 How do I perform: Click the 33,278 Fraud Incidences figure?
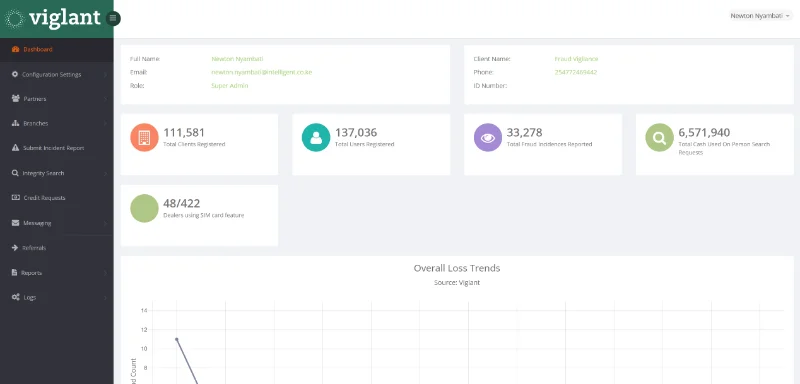pyautogui.click(x=524, y=133)
